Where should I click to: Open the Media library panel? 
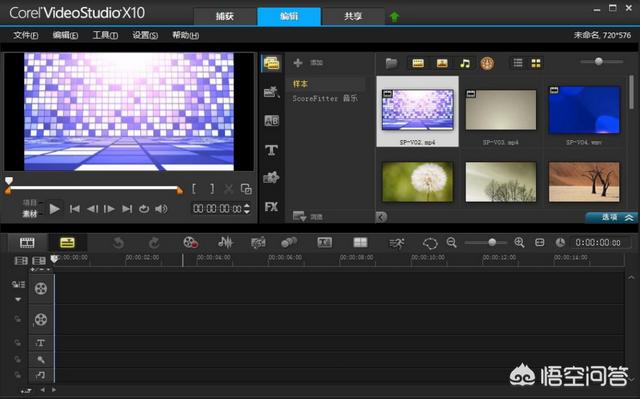tap(271, 64)
